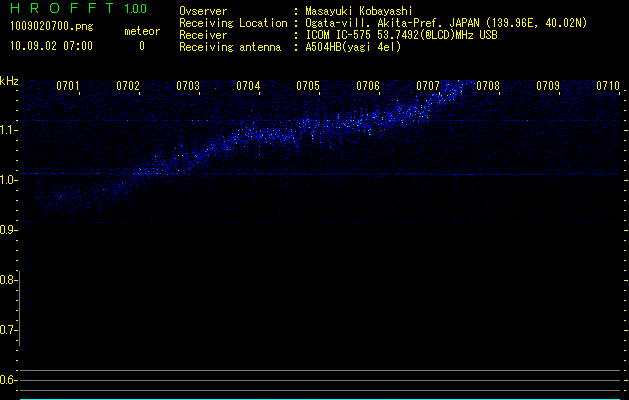The height and width of the screenshot is (400, 629).
Task: Click the 0.8 frequency axis label
Action: (8, 280)
